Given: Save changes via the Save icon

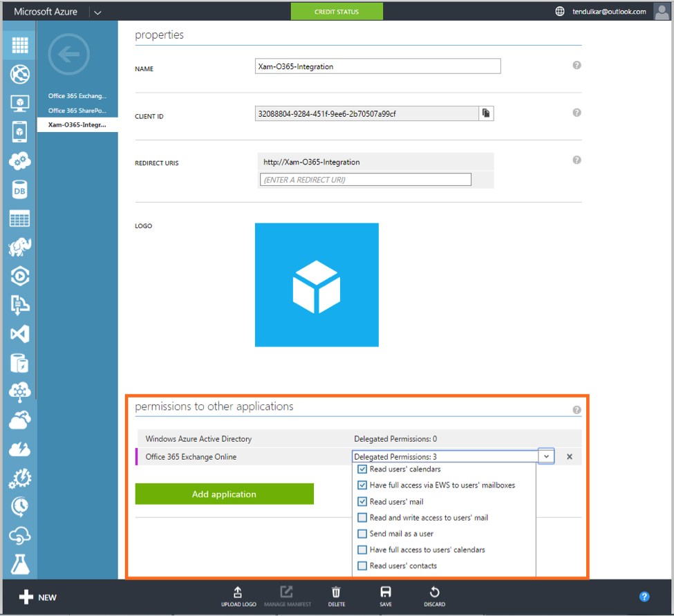Looking at the screenshot, I should point(386,593).
